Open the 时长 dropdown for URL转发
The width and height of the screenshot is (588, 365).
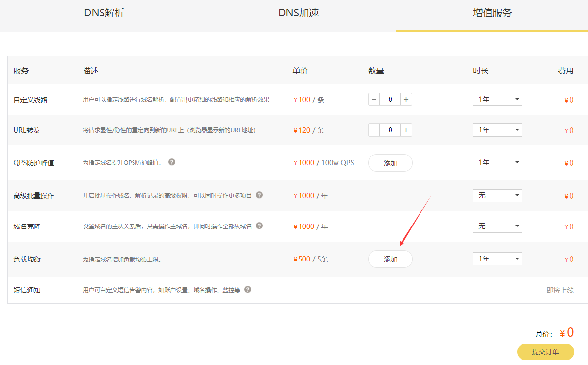[x=498, y=130]
